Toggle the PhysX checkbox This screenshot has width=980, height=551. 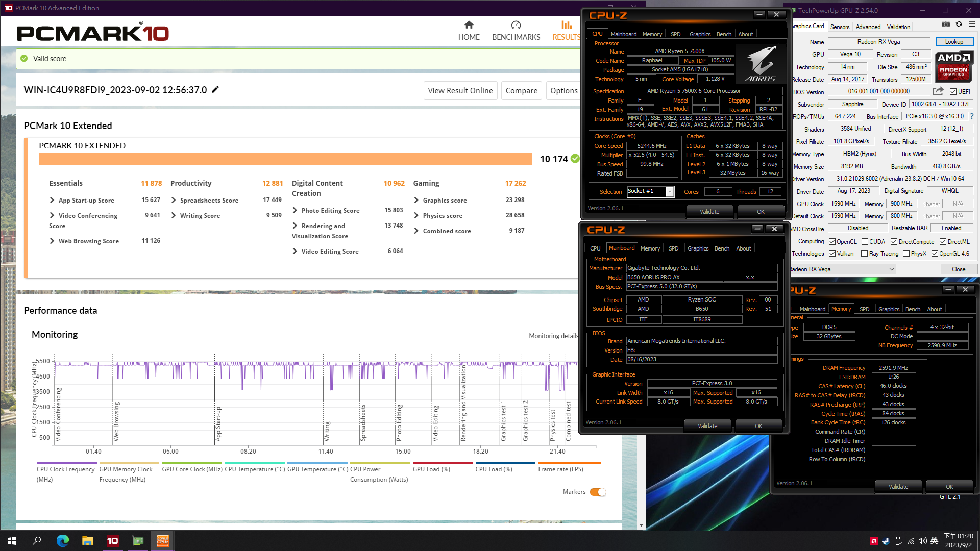pos(906,254)
